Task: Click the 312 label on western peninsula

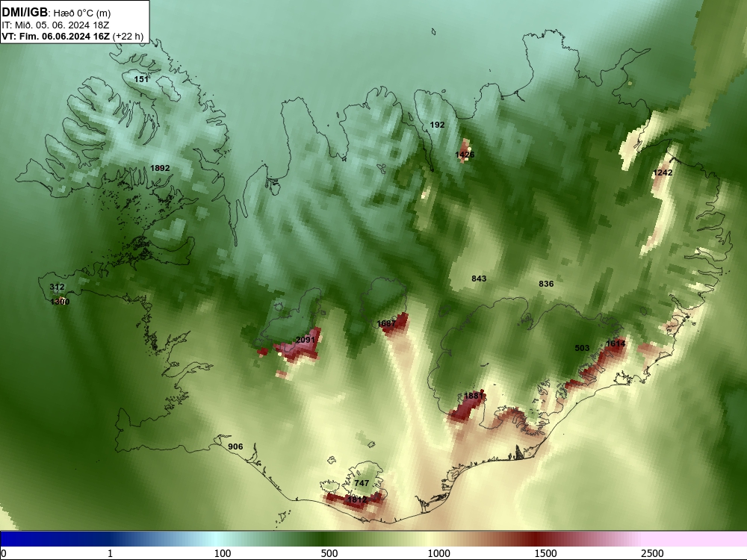Action: (x=57, y=287)
